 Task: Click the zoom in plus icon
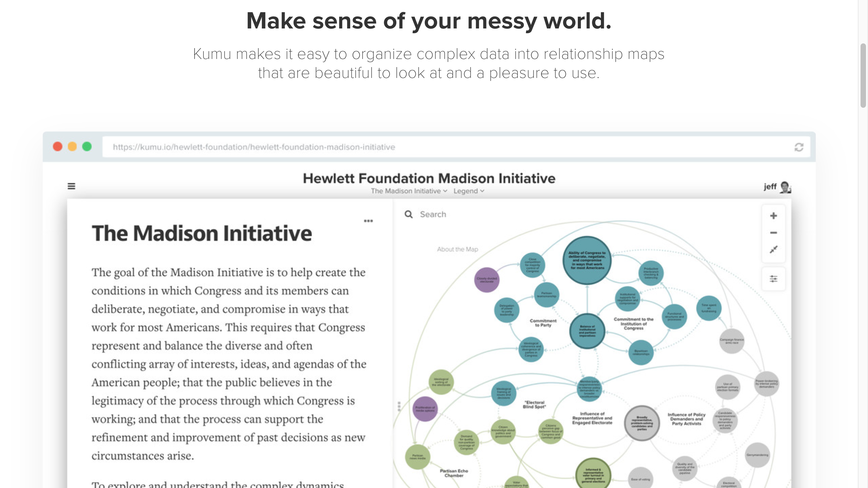(773, 216)
